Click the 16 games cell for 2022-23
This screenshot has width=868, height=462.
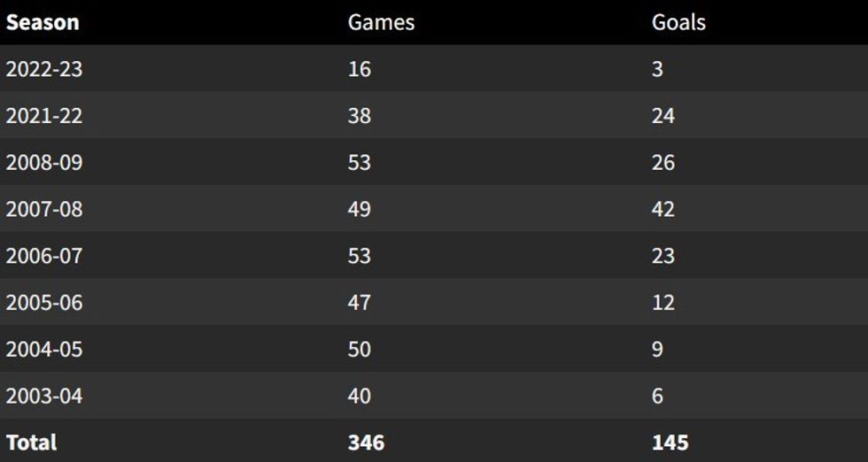click(360, 69)
